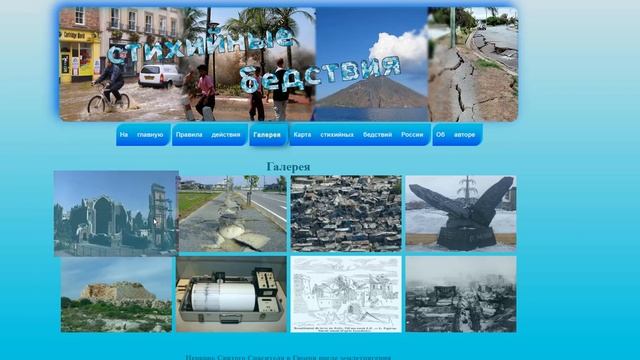
Task: Open 'Карта стихийных бедствий России' tab
Action: click(x=360, y=134)
